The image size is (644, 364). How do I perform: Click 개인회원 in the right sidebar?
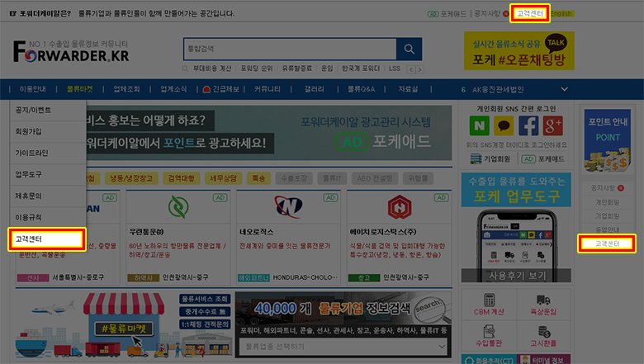point(607,202)
